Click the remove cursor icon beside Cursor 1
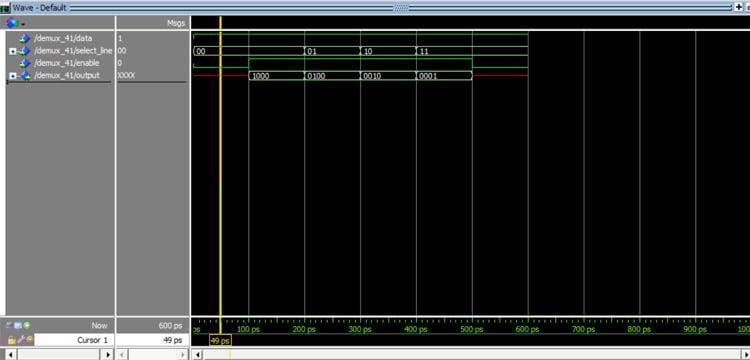The width and height of the screenshot is (750, 360). pyautogui.click(x=30, y=340)
